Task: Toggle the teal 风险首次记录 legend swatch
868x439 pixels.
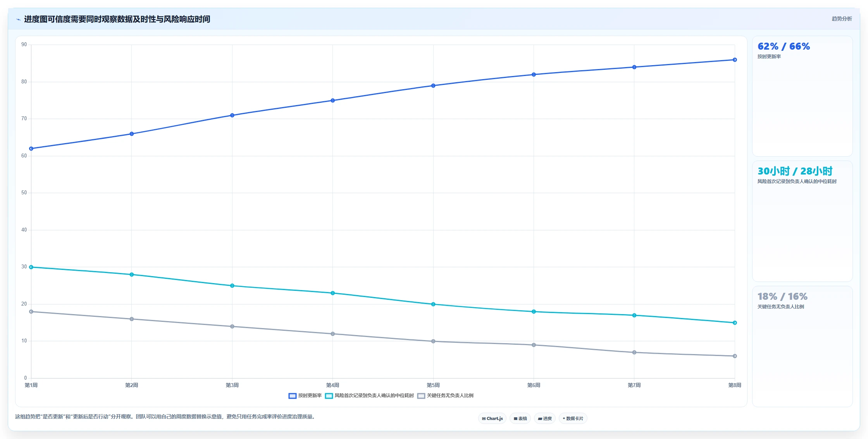Action: point(329,396)
